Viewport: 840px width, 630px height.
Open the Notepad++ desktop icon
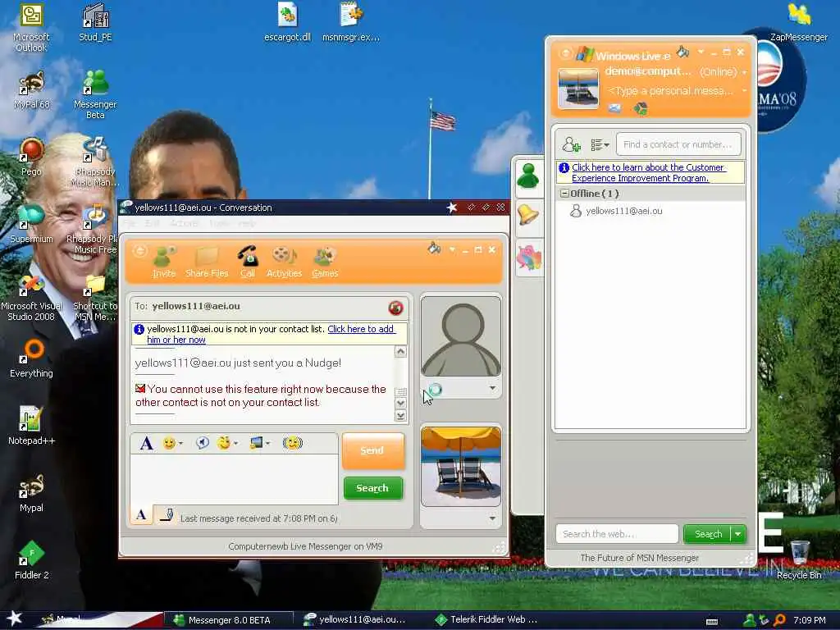pos(31,425)
